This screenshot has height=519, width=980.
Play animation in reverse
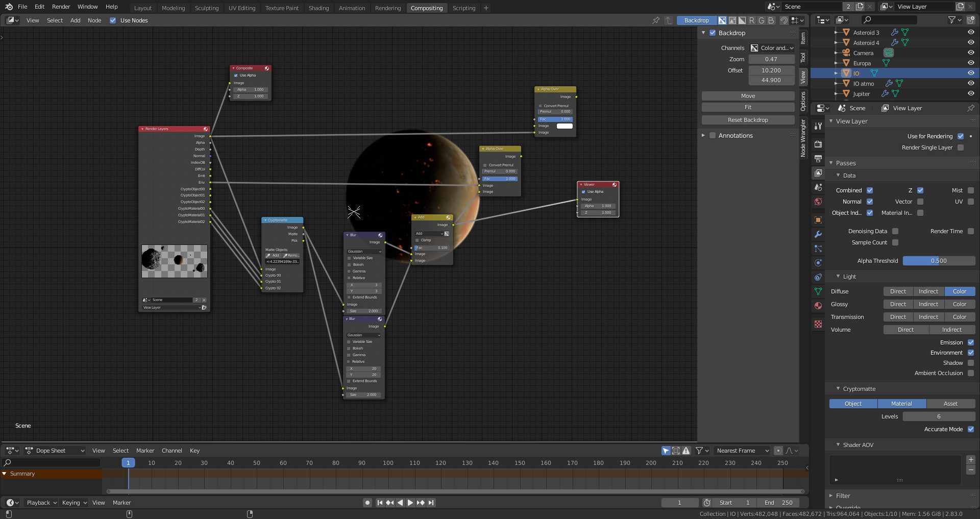click(400, 503)
